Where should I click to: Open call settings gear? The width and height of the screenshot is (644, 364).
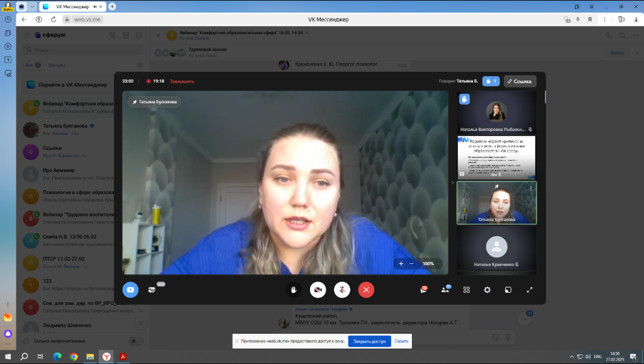[x=487, y=290]
